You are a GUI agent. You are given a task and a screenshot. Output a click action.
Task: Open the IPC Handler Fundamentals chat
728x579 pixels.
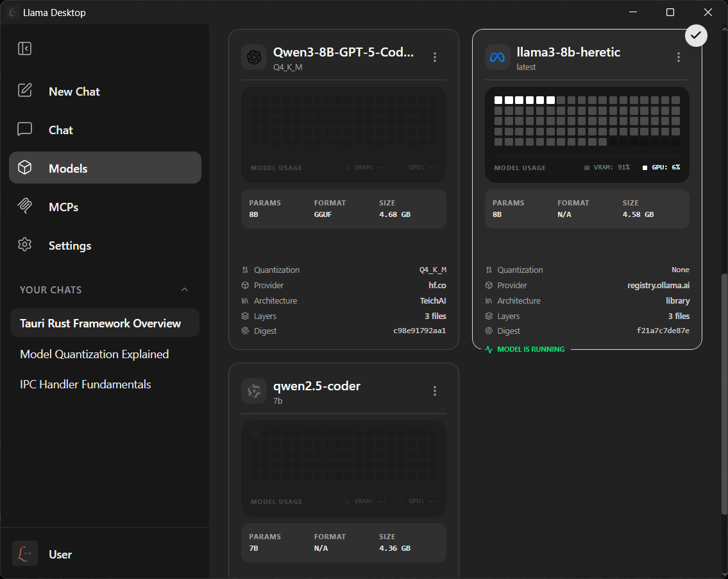point(85,385)
